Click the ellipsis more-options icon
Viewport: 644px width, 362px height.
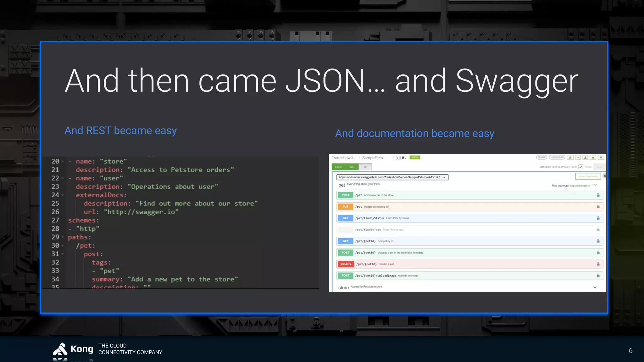(x=578, y=157)
